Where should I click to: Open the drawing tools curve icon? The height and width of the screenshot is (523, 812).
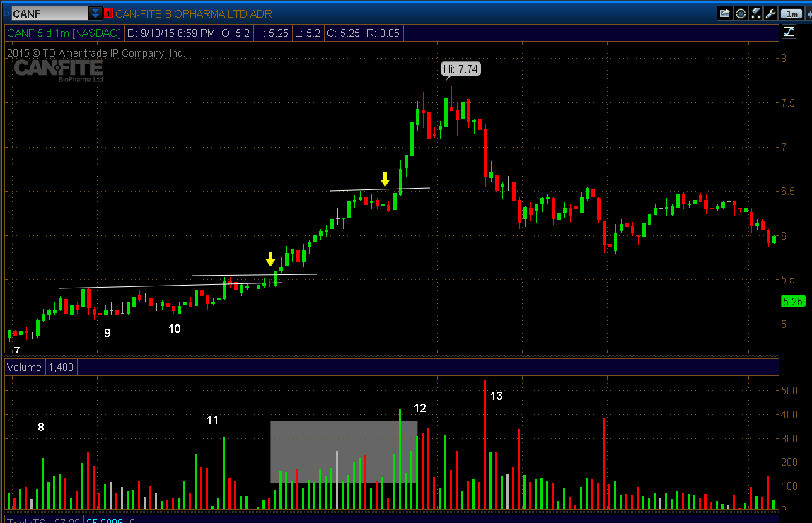[x=789, y=32]
